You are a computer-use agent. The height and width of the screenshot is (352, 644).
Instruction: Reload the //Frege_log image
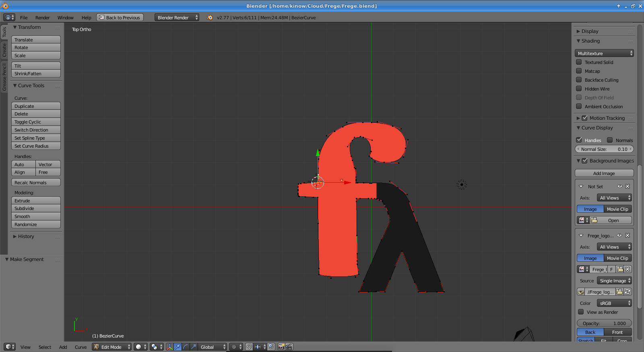(x=627, y=292)
